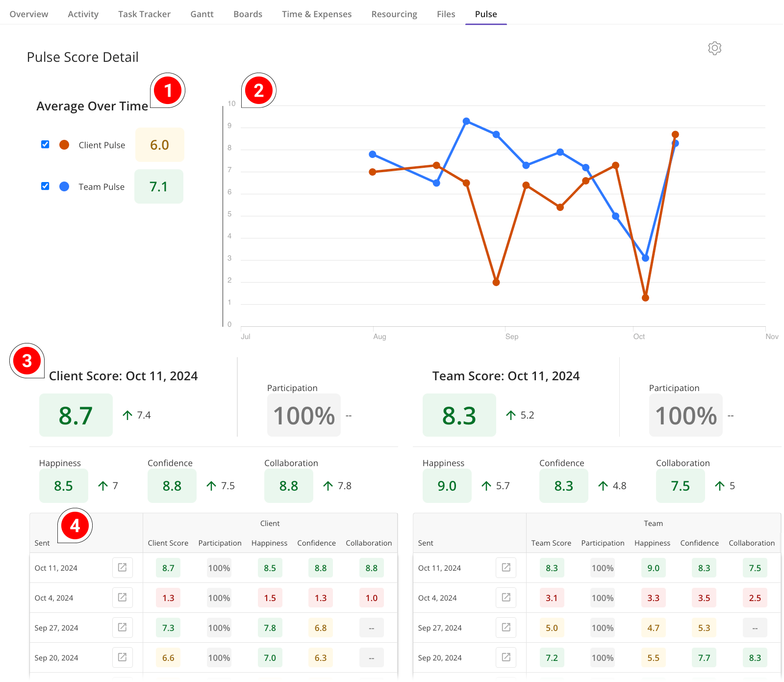Go to the Resourcing tab

pos(394,14)
